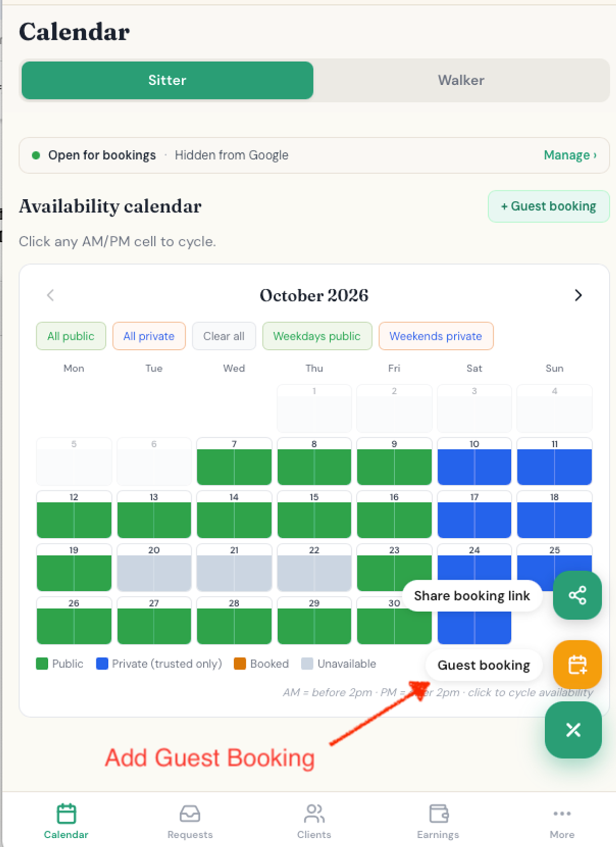Click the Availability calendar heading
This screenshot has height=847, width=616.
[x=110, y=206]
